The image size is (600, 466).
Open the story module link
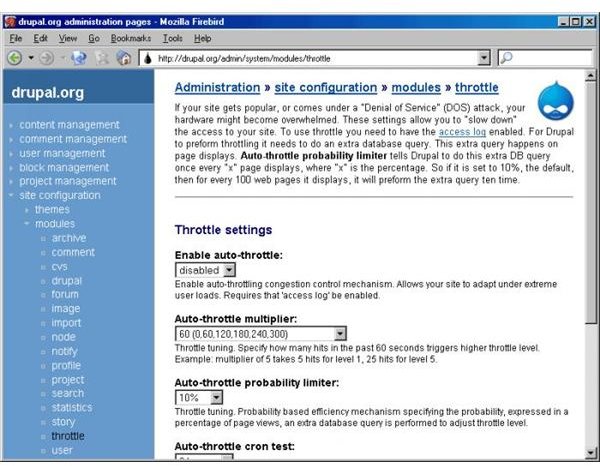pyautogui.click(x=63, y=422)
